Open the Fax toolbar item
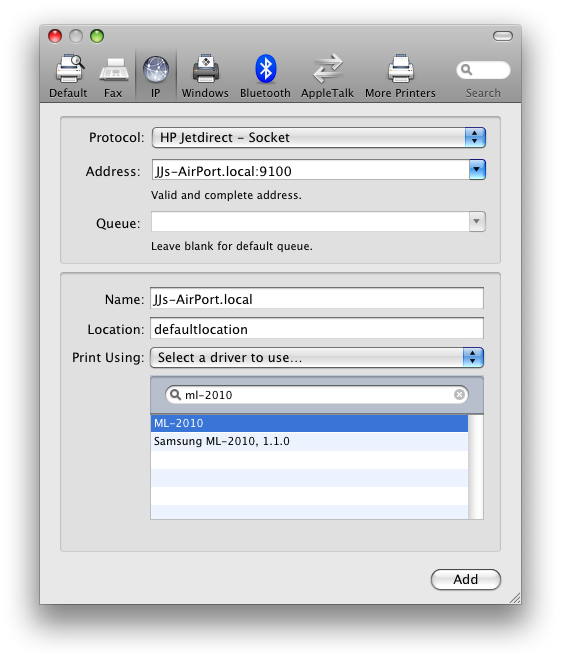This screenshot has width=561, height=659. pos(113,76)
